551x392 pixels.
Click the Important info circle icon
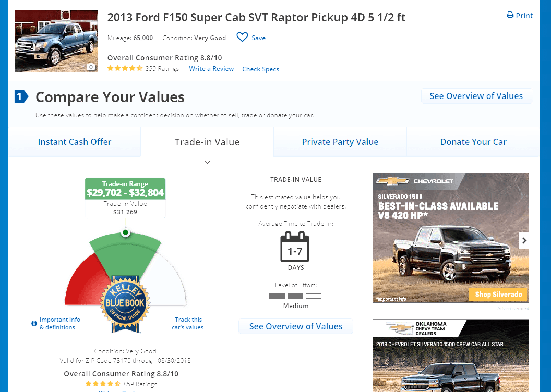point(34,323)
